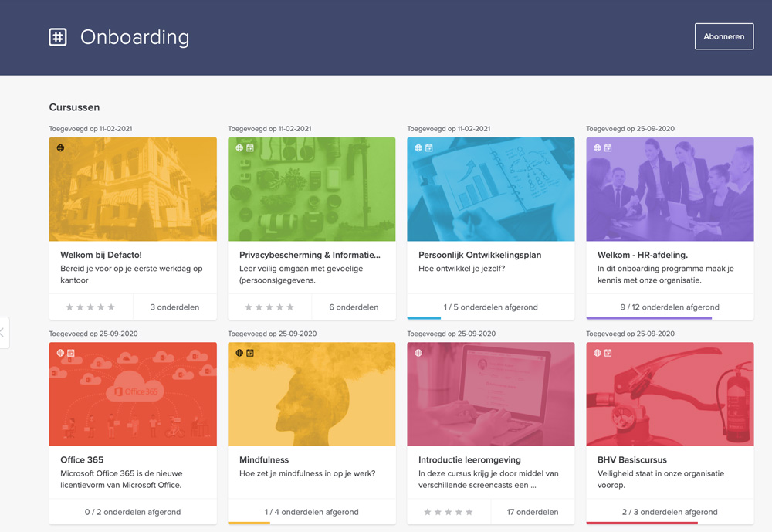Click the BHV Basiscursus fire extinguisher image
772x532 pixels.
tap(669, 394)
